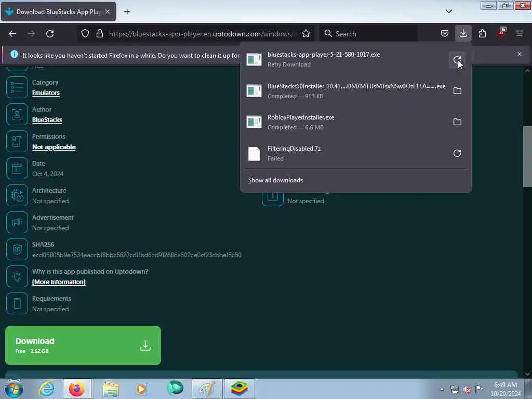Screen dimensions: 532x399
Task: Click bluestacks-app-player-5-21-580-1017.exe entry
Action: (344, 60)
